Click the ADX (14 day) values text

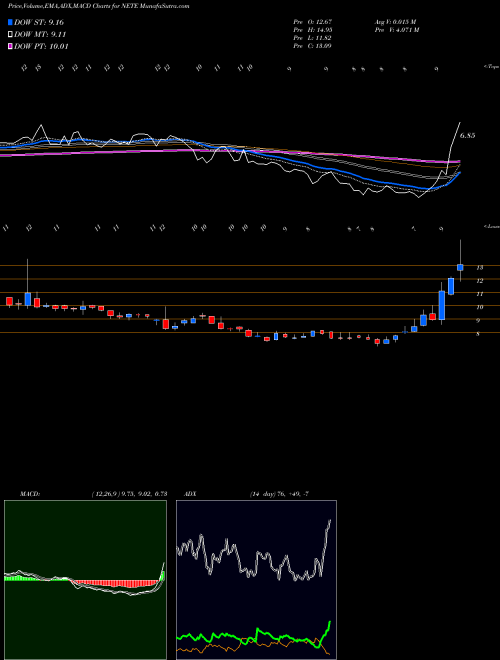tap(279, 494)
